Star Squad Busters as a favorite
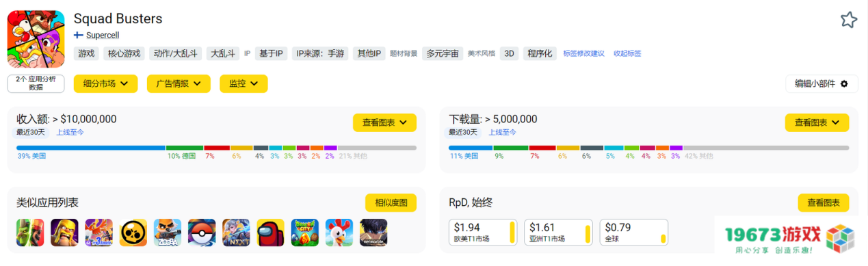This screenshot has height=266, width=868. tap(848, 20)
